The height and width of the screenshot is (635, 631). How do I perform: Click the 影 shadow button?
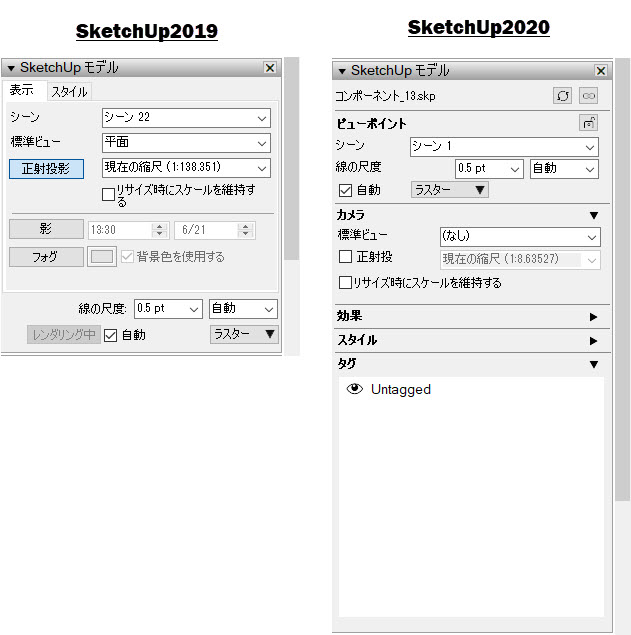46,229
